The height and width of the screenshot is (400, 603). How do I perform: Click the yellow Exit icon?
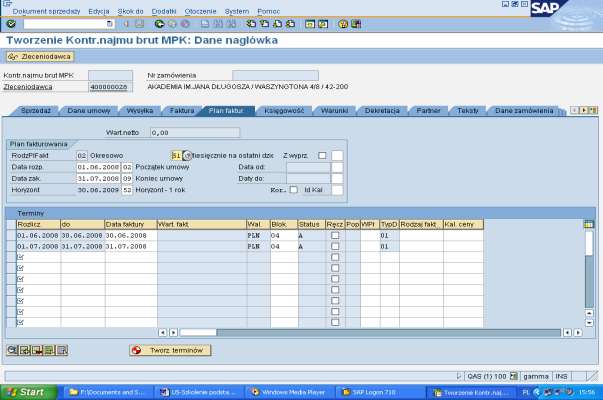point(172,24)
